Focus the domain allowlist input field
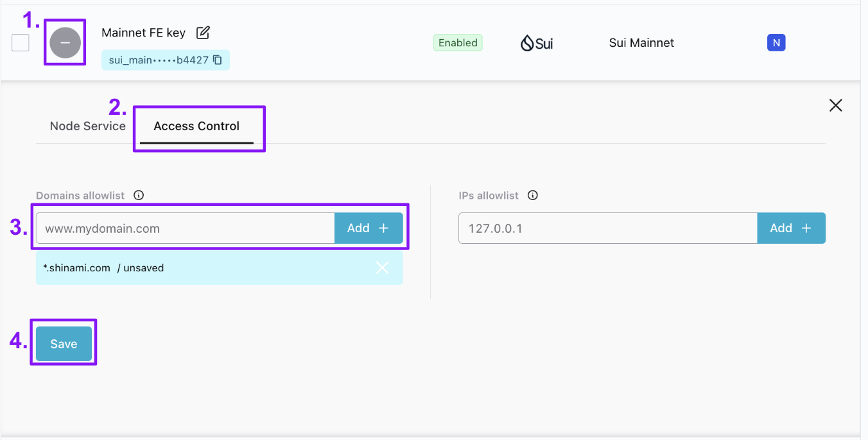The width and height of the screenshot is (868, 440). [x=185, y=228]
